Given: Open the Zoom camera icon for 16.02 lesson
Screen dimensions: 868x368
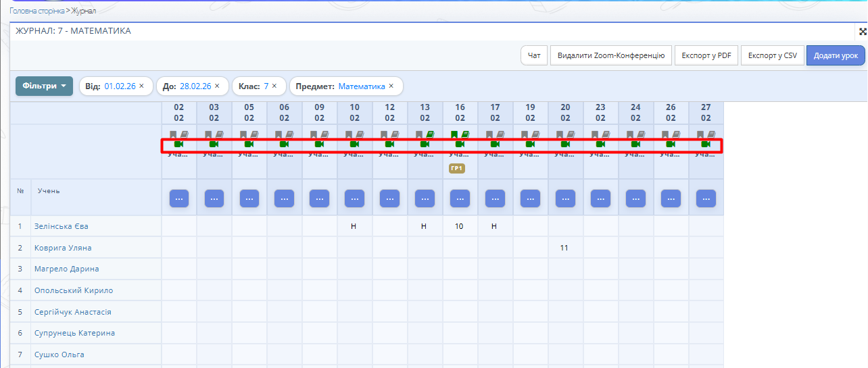Looking at the screenshot, I should coord(460,144).
